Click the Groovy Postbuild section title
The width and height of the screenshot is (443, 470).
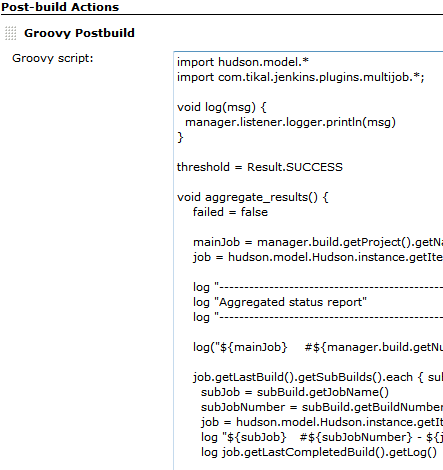(79, 33)
